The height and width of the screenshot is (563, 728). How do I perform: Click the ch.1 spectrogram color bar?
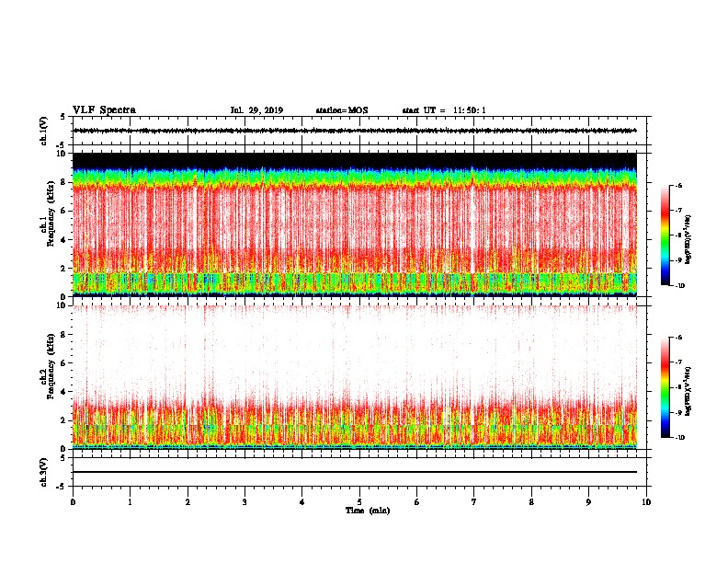click(665, 236)
